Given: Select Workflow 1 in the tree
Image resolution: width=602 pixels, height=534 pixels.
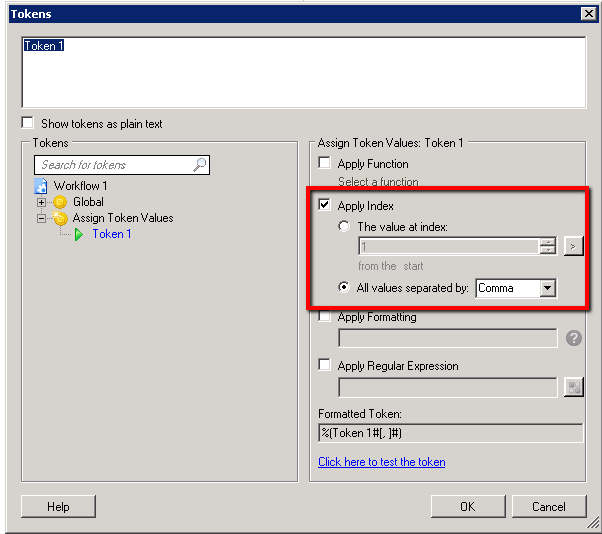Looking at the screenshot, I should pos(80,186).
